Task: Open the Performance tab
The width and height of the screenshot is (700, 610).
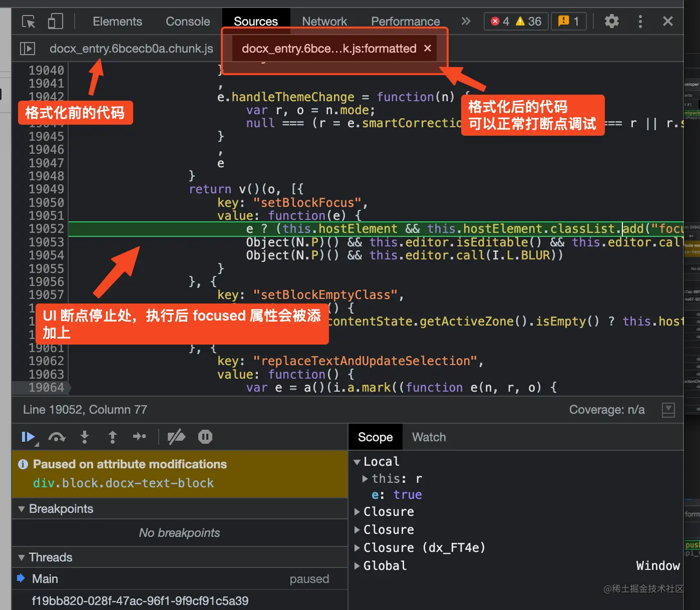Action: coord(406,22)
